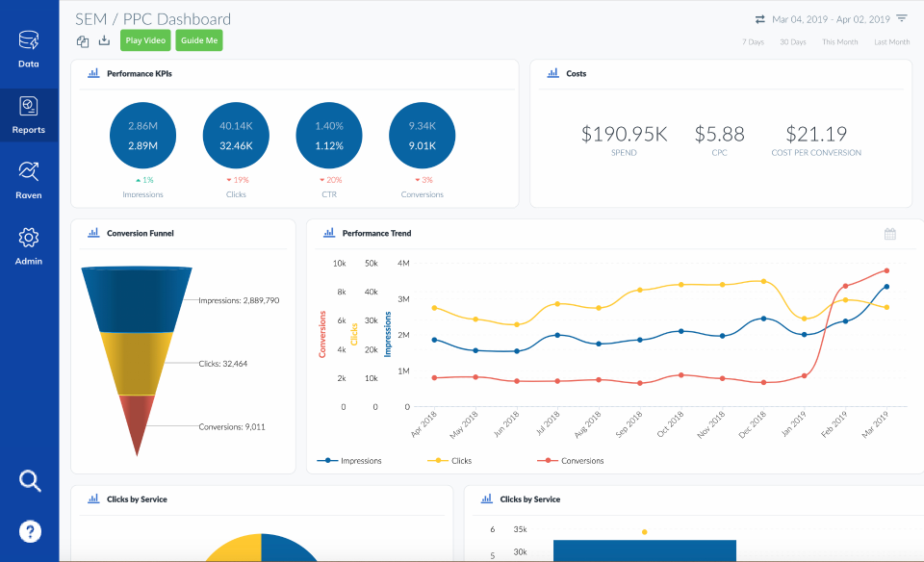This screenshot has height=562, width=924.
Task: Select the Impressions KPI circle
Action: coord(142,135)
